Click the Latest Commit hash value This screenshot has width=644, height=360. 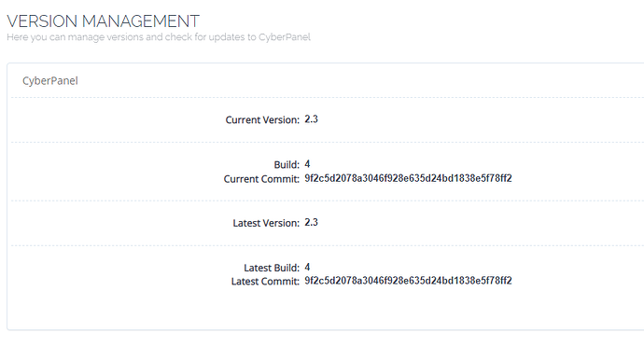click(408, 281)
